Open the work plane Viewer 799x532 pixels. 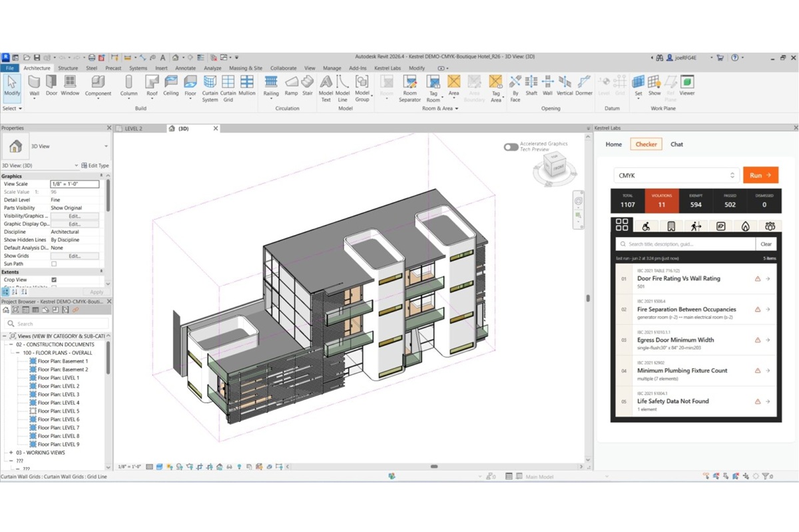pos(686,85)
